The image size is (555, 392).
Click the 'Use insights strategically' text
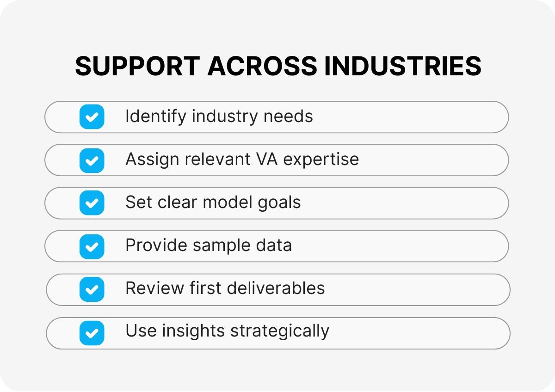(227, 331)
